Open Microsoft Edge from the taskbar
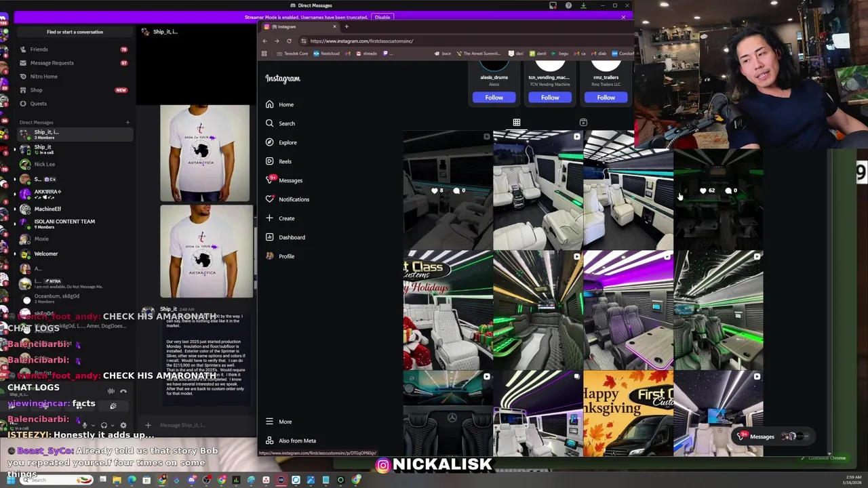 (x=132, y=480)
